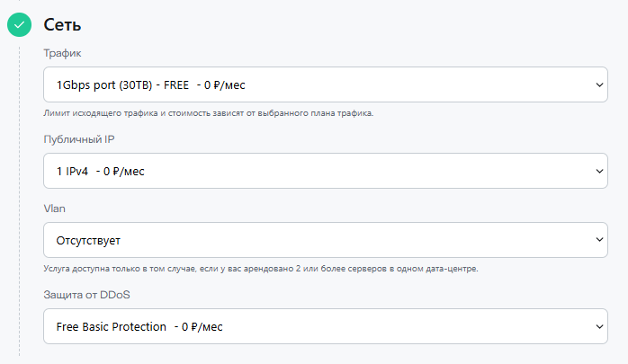Click the Защита от DDoS chevron arrow
Screen dimensions: 628x364
coord(599,326)
